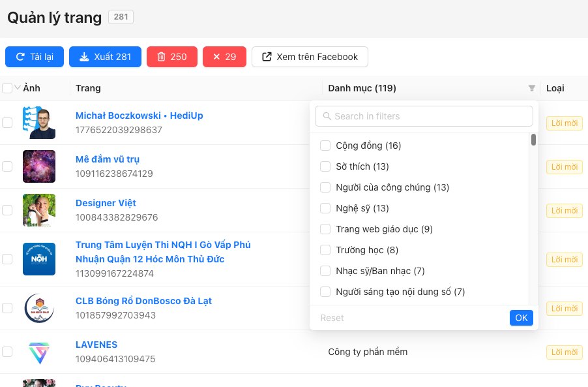This screenshot has height=387, width=588.
Task: Check the Sở thích (13) filter
Action: tap(325, 166)
